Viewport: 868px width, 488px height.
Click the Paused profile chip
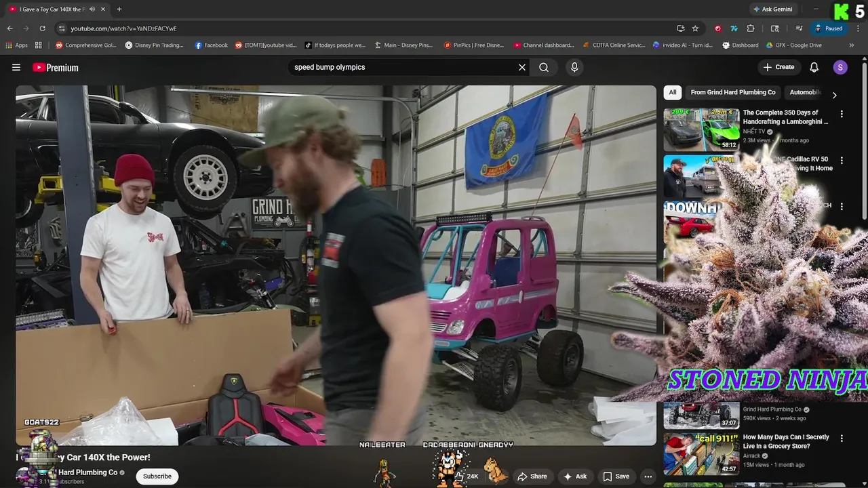(829, 28)
